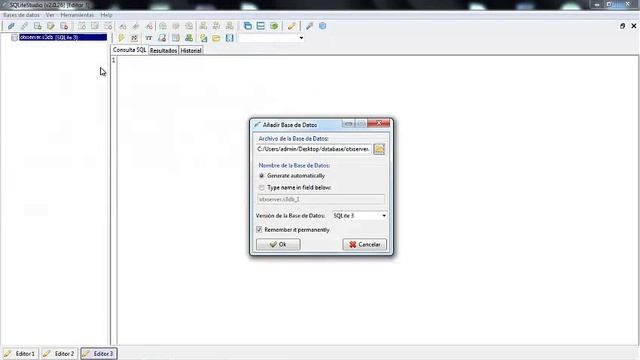Screen dimensions: 640x360
Task: Click the grey disconnect plug icon
Action: (24, 26)
